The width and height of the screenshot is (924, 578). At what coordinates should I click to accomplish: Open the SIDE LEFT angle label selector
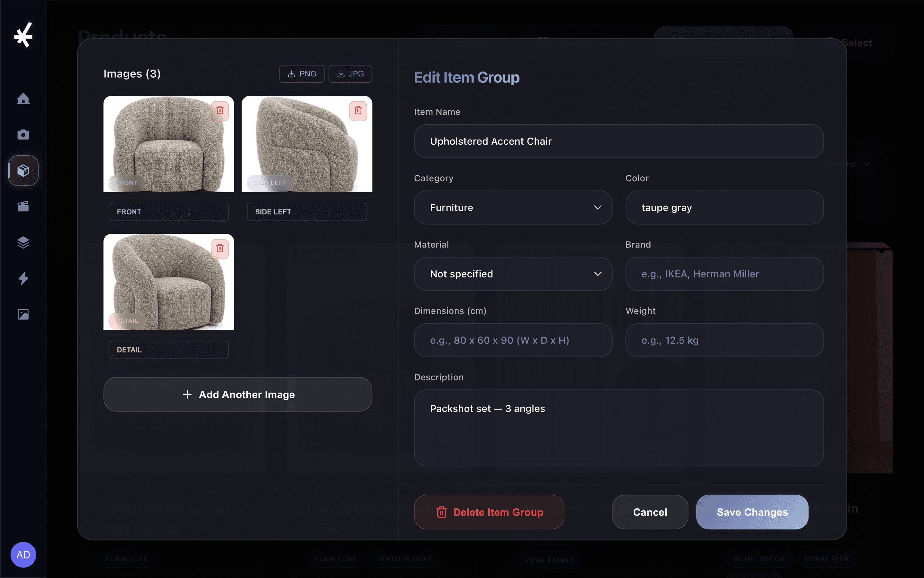coord(307,212)
